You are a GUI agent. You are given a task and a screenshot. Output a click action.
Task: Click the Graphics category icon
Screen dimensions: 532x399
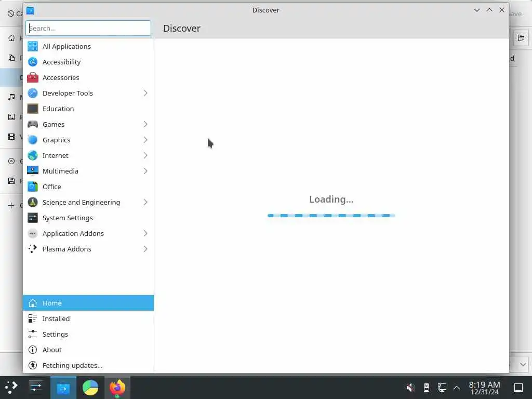33,140
